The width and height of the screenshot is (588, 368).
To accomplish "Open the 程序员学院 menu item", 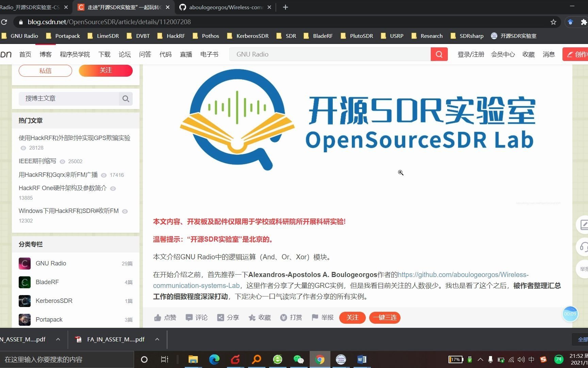I will coord(75,54).
